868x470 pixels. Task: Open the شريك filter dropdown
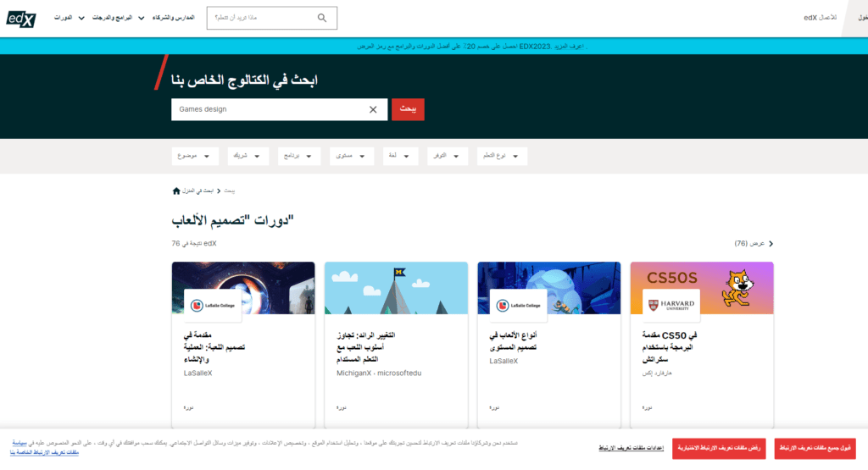[247, 156]
